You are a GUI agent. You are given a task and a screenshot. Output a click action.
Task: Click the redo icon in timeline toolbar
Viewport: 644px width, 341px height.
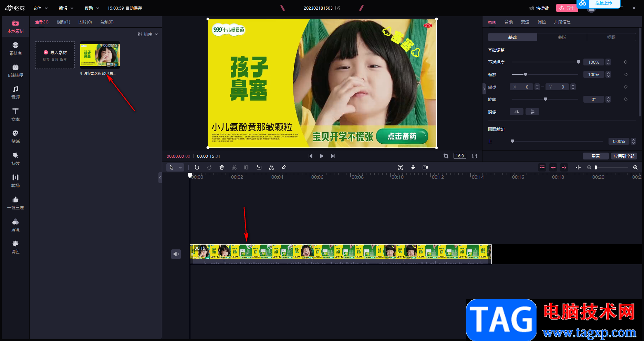pyautogui.click(x=209, y=167)
